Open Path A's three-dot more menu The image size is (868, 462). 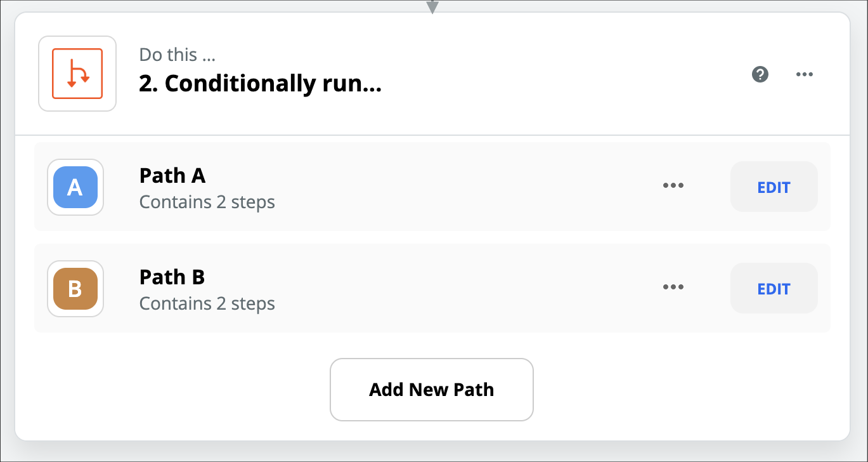coord(673,186)
